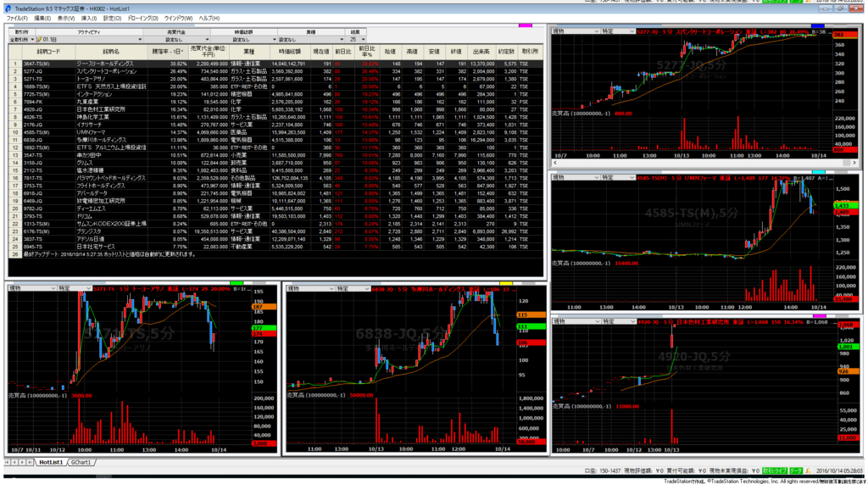868x484 pixels.
Task: Open 特定 dropdown on 6838-JQ chart
Action: pyautogui.click(x=353, y=288)
